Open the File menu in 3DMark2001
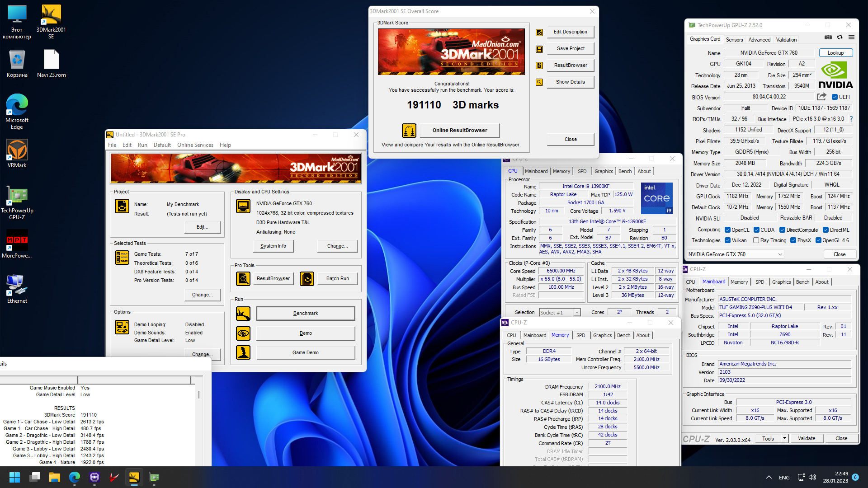Image resolution: width=868 pixels, height=488 pixels. [112, 145]
